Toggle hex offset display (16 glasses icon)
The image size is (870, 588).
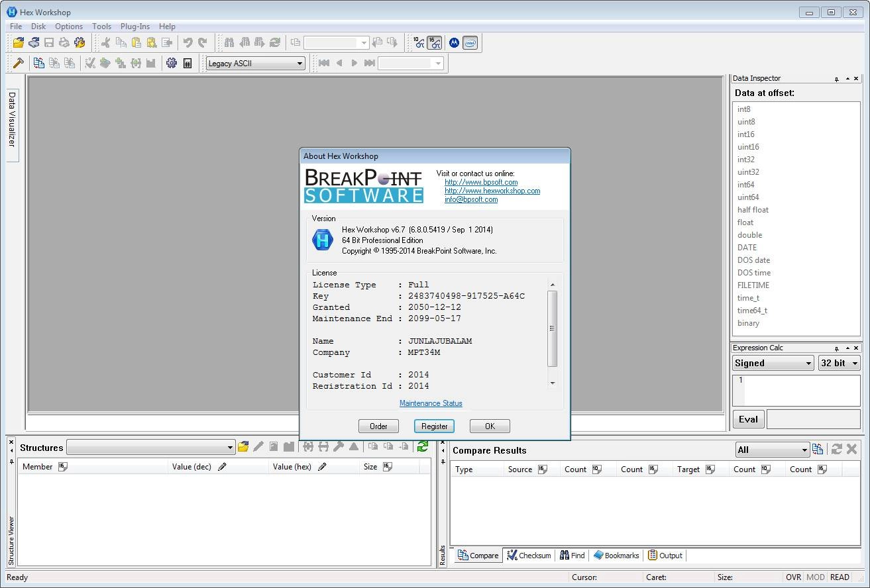coord(435,42)
